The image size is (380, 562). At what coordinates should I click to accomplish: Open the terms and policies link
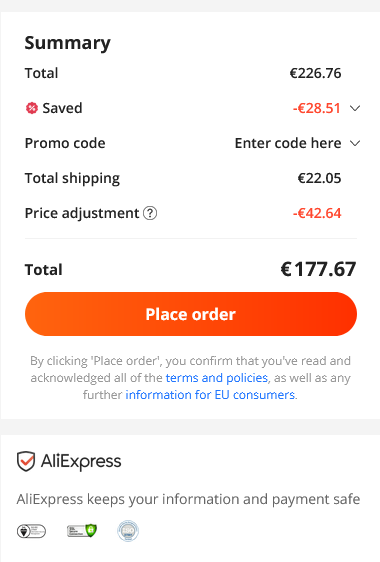217,378
